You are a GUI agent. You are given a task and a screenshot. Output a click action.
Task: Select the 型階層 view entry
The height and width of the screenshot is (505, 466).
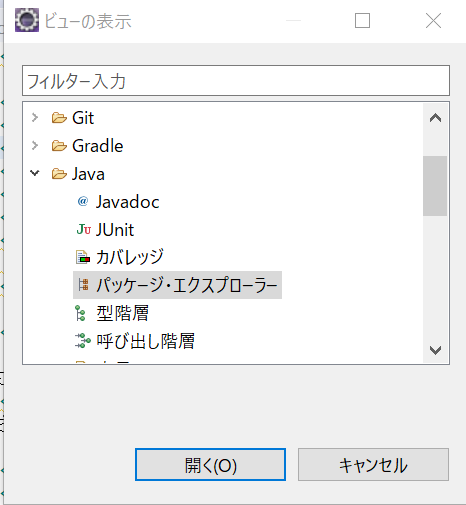click(x=122, y=313)
